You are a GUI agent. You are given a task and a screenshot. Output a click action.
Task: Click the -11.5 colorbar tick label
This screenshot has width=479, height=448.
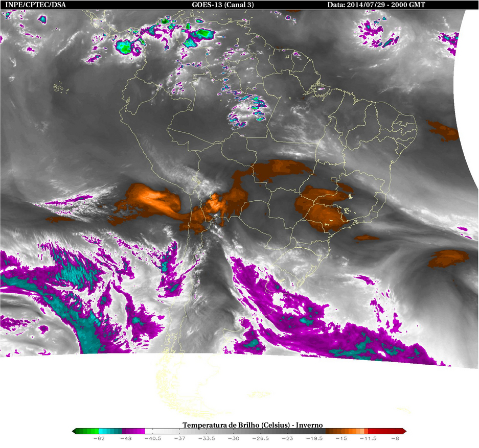click(x=368, y=438)
